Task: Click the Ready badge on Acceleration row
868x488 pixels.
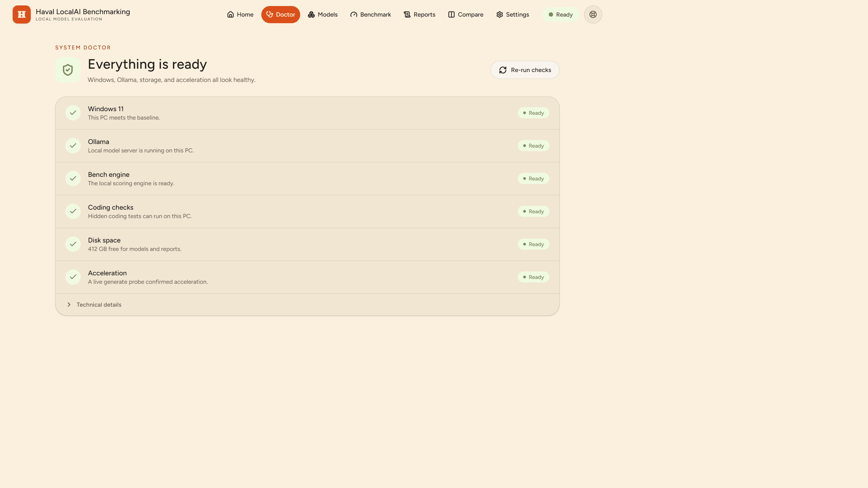Action: tap(533, 277)
